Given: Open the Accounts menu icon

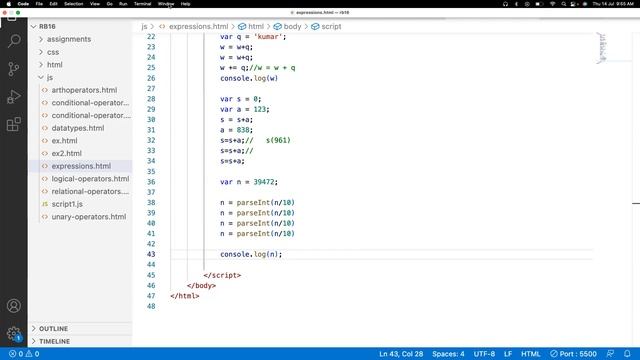Looking at the screenshot, I should click(14, 306).
